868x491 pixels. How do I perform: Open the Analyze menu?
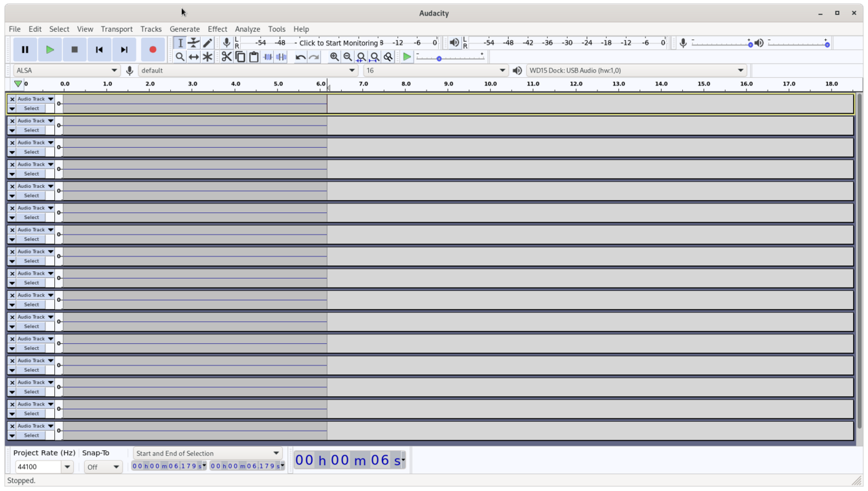pos(248,29)
